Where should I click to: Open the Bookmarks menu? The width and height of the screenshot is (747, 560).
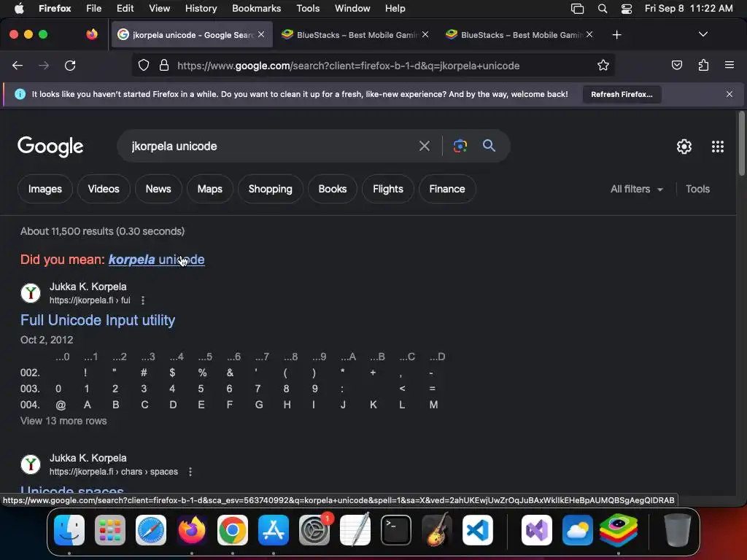pos(256,8)
